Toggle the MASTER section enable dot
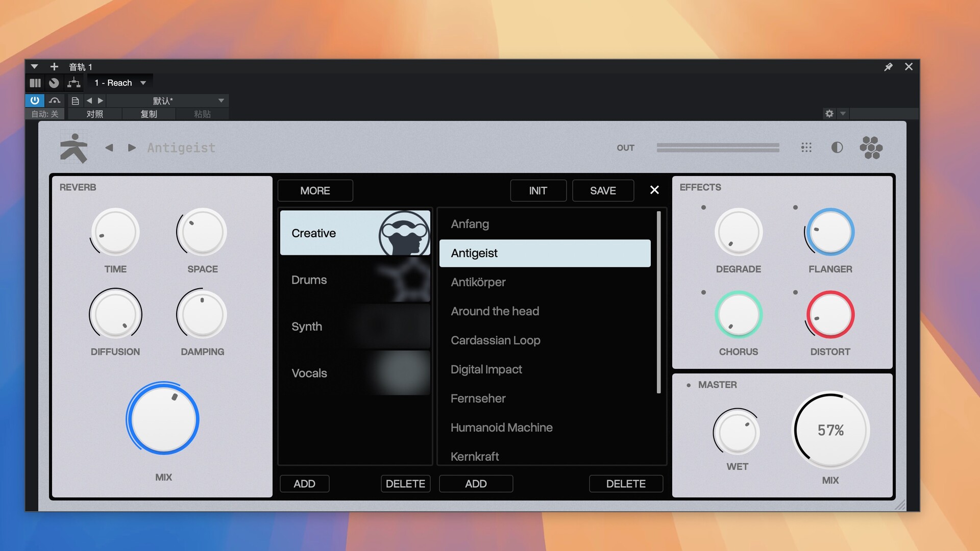The width and height of the screenshot is (980, 551). [689, 385]
